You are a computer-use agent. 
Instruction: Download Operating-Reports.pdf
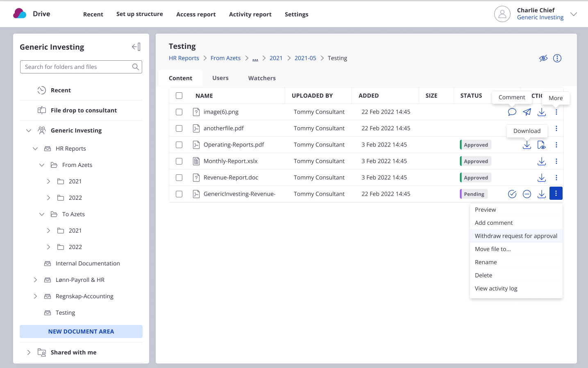tap(527, 145)
